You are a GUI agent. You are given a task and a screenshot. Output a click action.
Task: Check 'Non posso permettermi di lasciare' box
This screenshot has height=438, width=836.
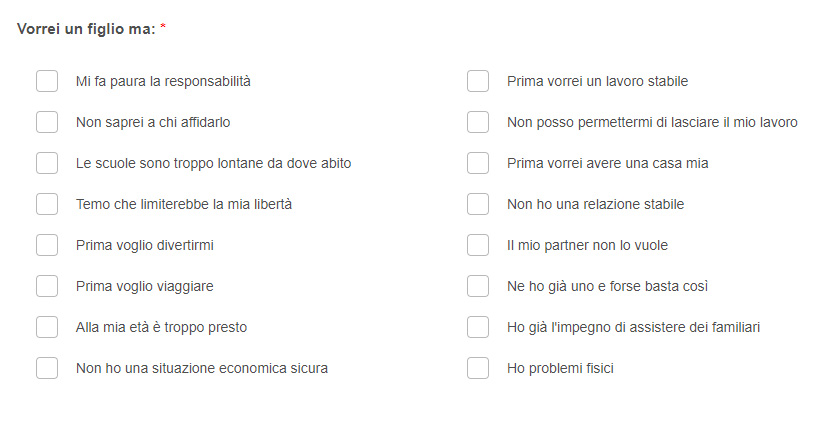[x=478, y=122]
